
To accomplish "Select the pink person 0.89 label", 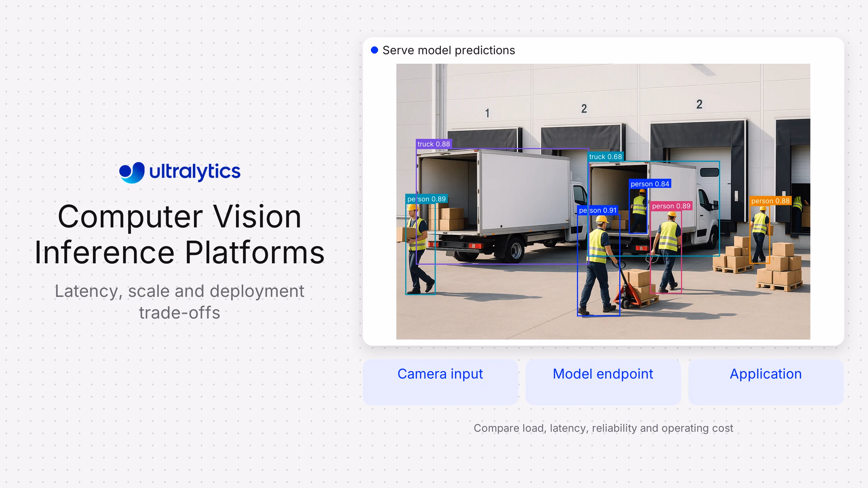I will 671,206.
